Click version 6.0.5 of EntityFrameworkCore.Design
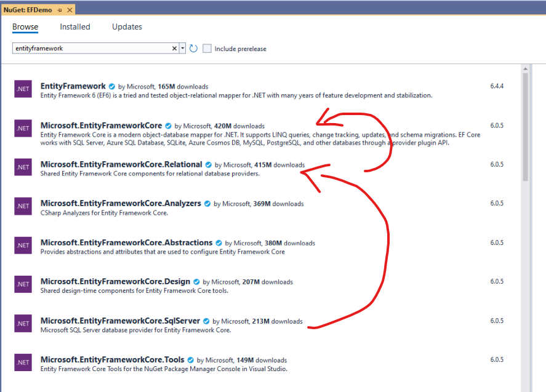 pos(497,281)
